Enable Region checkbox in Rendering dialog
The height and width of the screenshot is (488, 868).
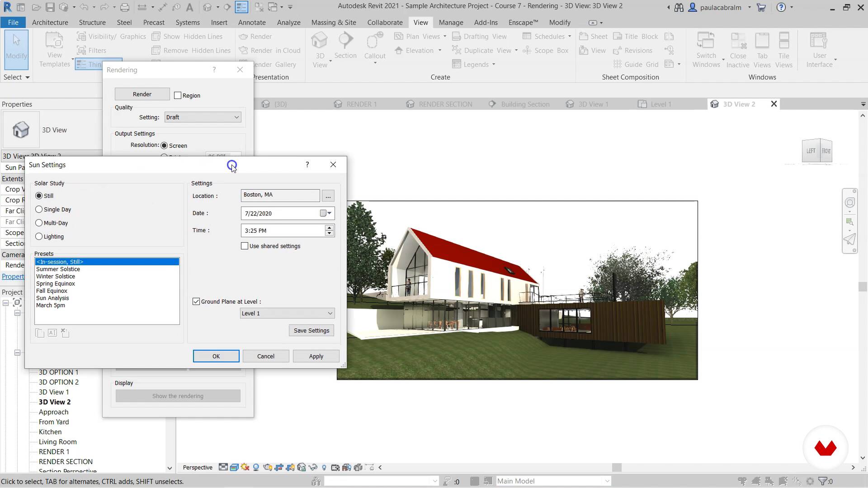pos(178,95)
